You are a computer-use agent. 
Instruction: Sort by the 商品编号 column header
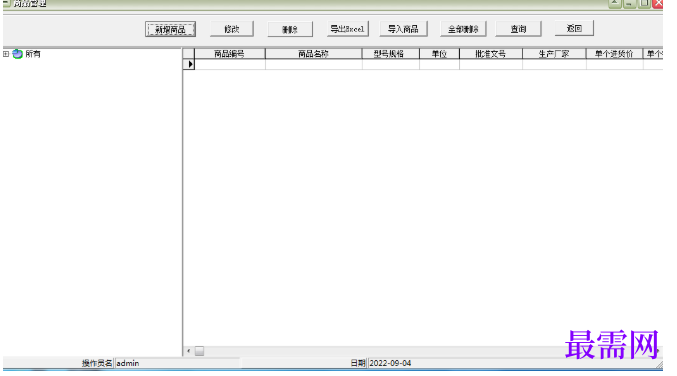point(230,54)
